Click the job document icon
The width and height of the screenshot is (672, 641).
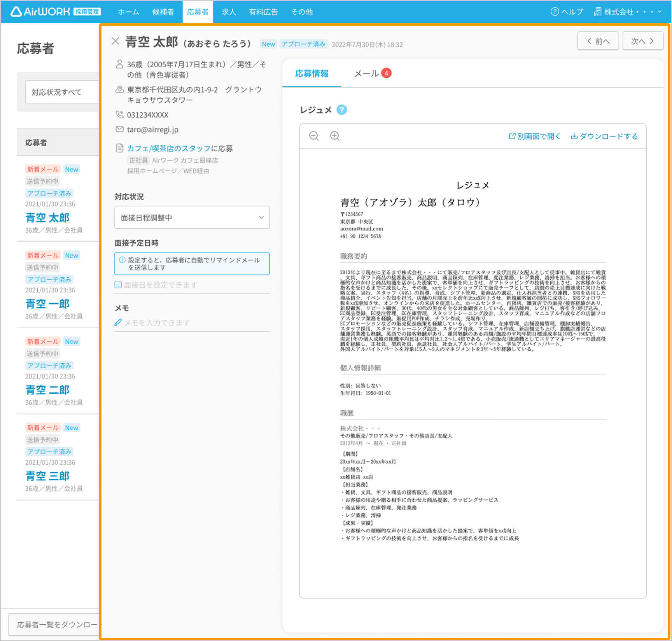pos(120,148)
